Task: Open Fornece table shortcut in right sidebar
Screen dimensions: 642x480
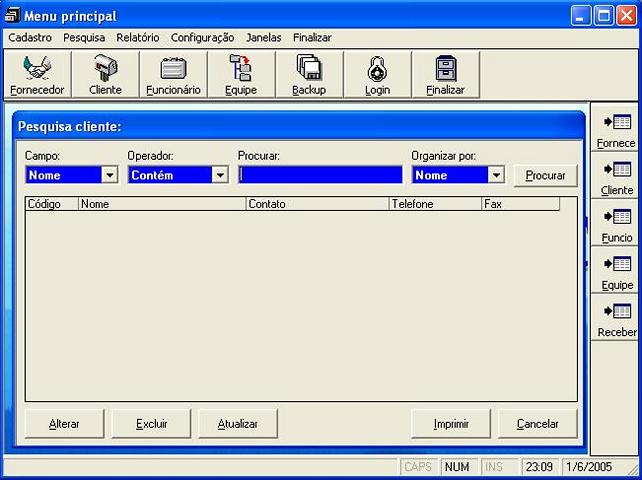Action: [616, 128]
